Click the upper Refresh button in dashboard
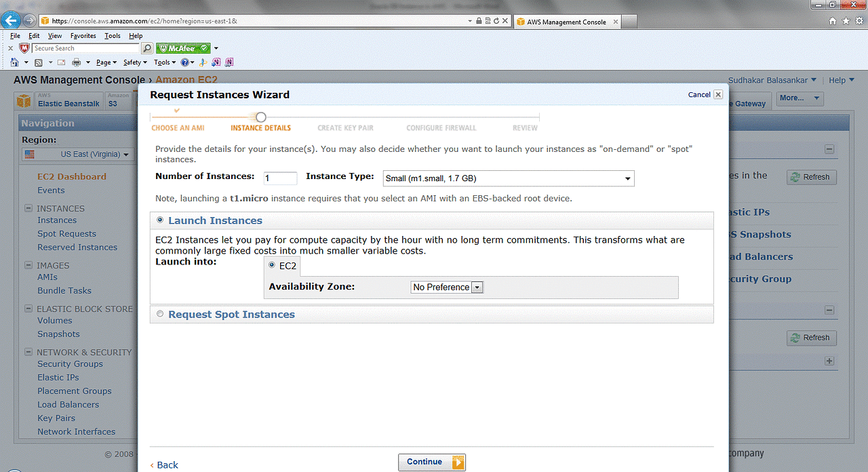 (x=812, y=177)
